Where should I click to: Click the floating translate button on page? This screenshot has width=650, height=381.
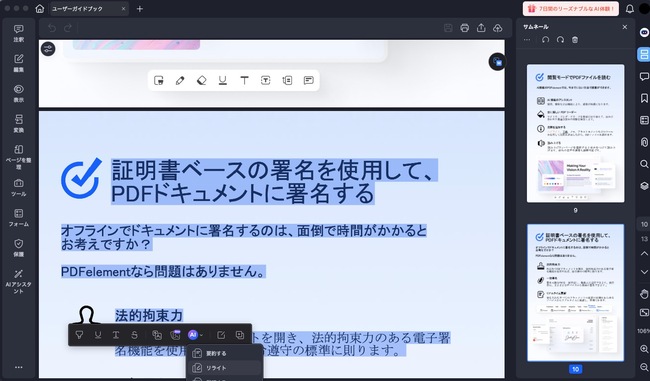coord(497,62)
